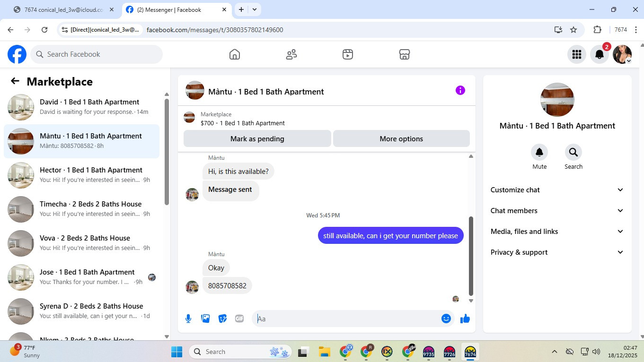
Task: Search in the conversation
Action: 573,152
